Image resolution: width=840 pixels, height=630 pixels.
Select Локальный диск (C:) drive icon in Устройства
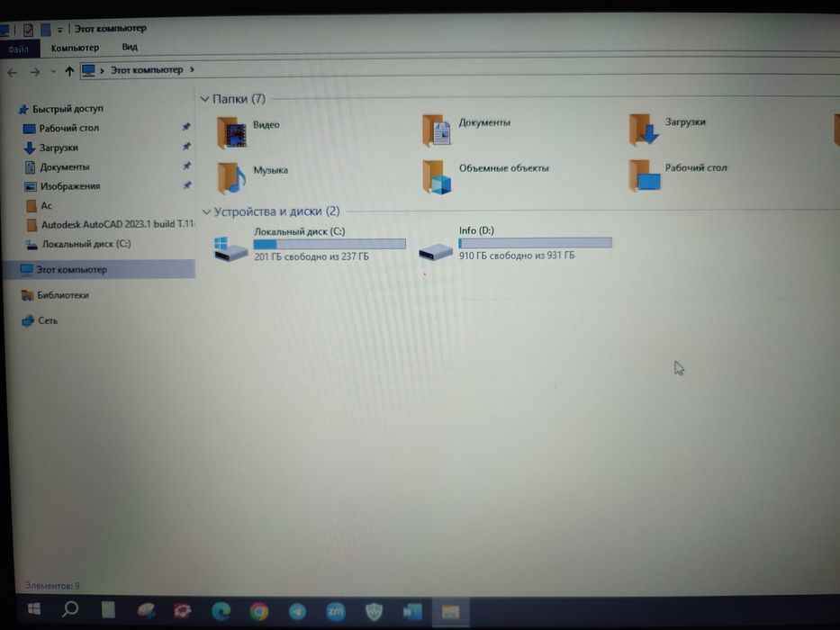tap(230, 248)
